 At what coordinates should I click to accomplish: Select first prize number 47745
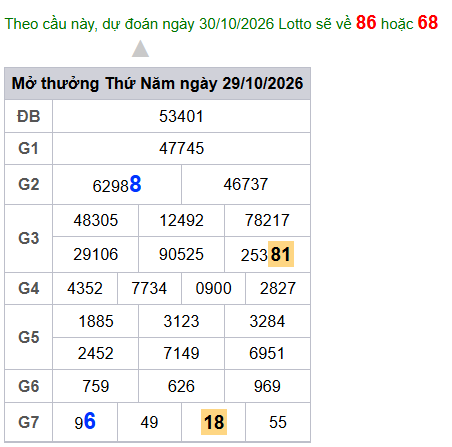pyautogui.click(x=181, y=148)
